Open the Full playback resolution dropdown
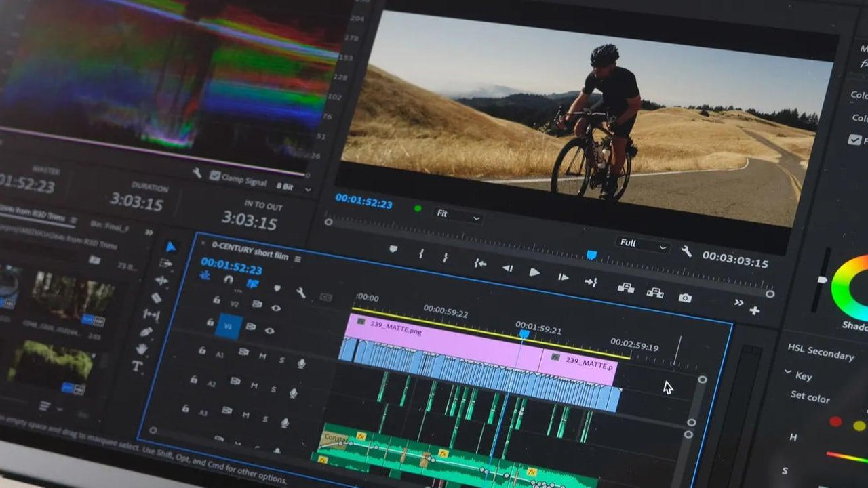 click(642, 244)
